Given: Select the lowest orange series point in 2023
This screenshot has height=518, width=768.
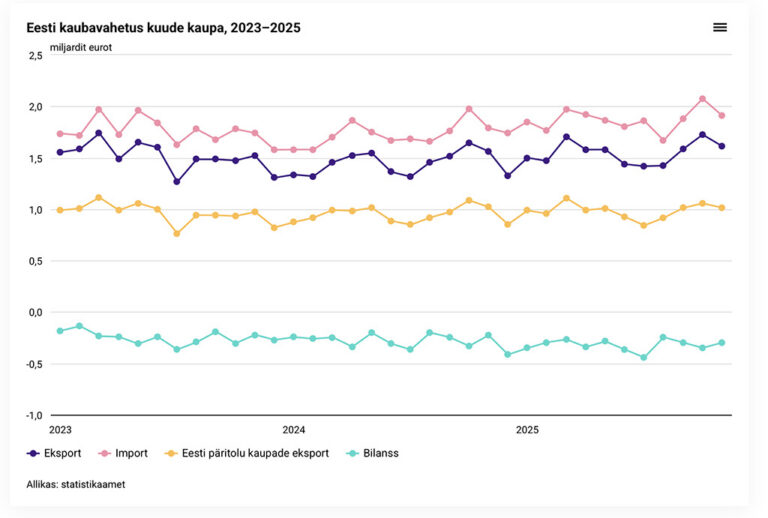Looking at the screenshot, I should (177, 234).
